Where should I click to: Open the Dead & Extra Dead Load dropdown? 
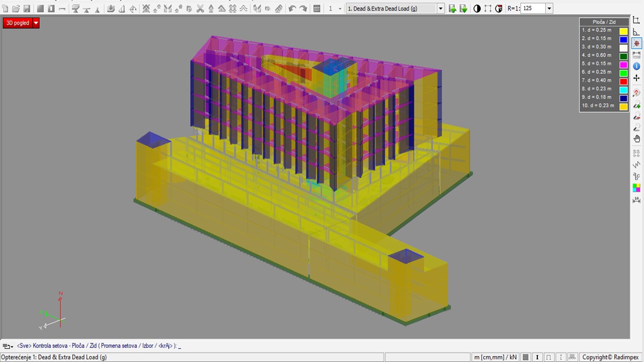pyautogui.click(x=440, y=9)
